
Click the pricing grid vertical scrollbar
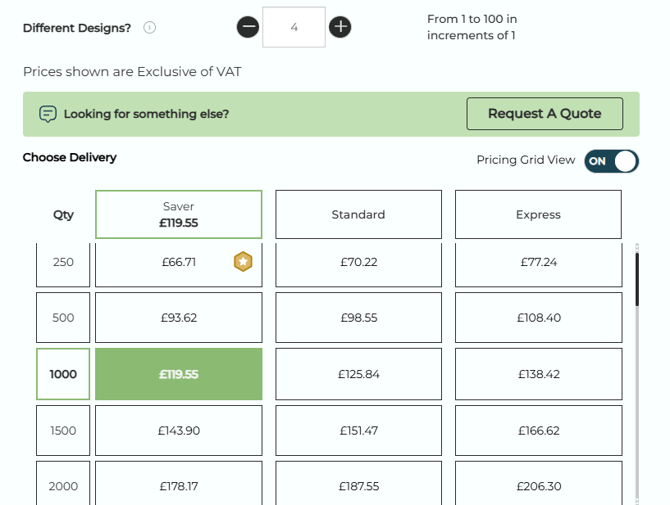pyautogui.click(x=636, y=280)
